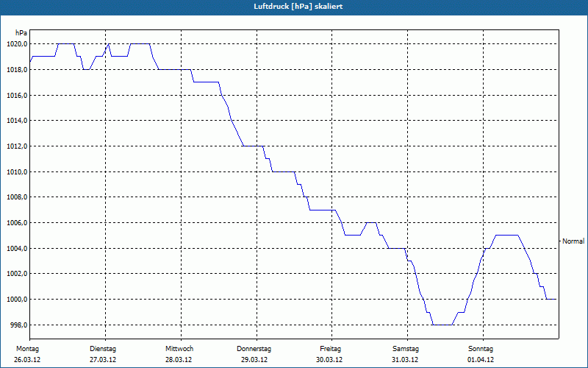Click the 27.03.12 date label
Viewport: 588px width, 368px height.
point(103,360)
